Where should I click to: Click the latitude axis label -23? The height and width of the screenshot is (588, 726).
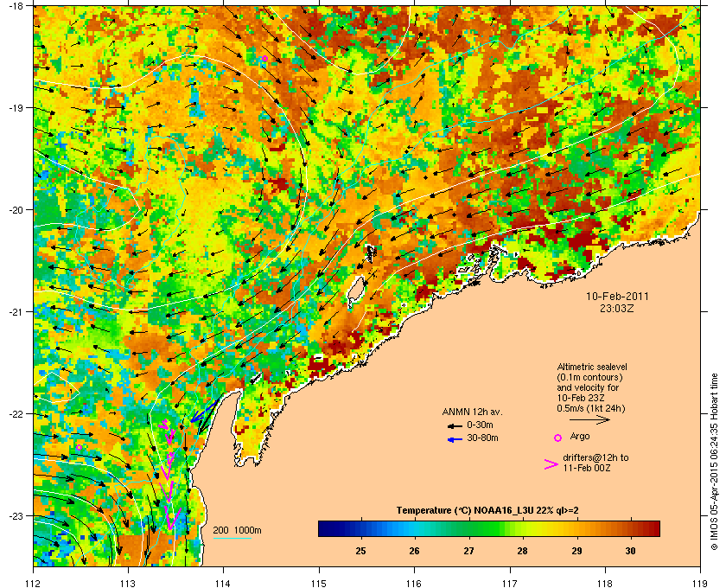(x=16, y=515)
